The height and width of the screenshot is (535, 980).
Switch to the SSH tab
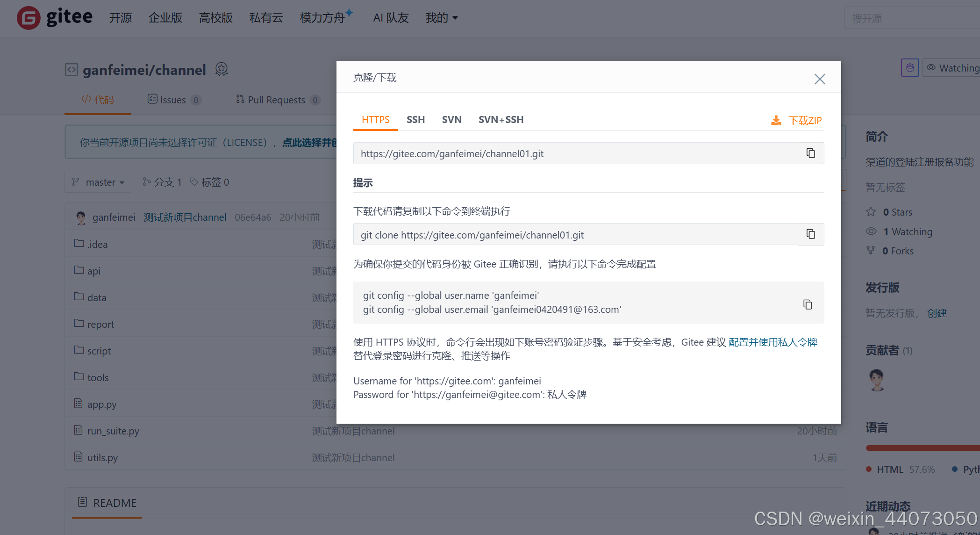415,120
